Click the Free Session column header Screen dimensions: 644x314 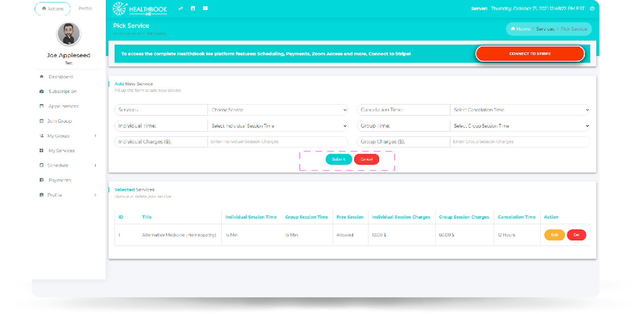point(350,217)
